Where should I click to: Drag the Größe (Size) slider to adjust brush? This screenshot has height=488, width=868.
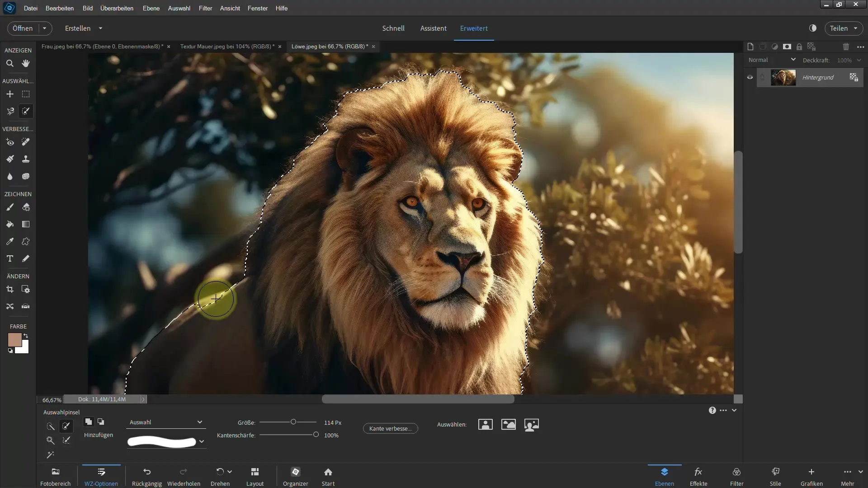292,422
